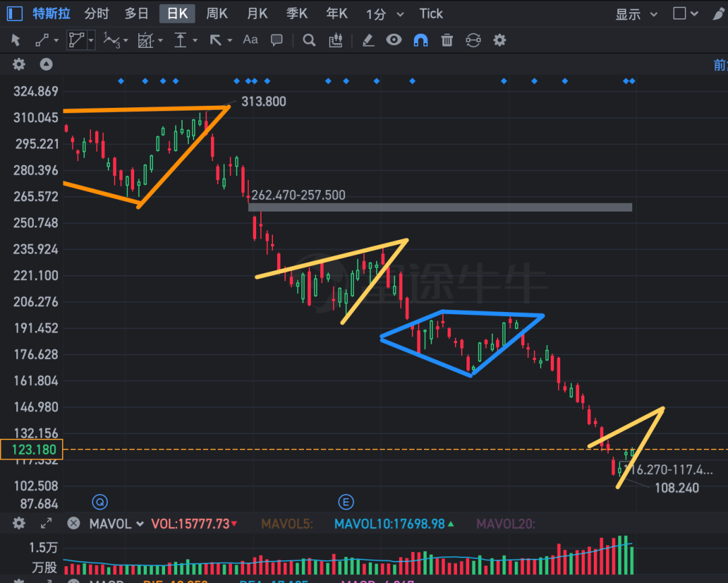This screenshot has width=728, height=583.
Task: Expand the 显示 display dropdown
Action: click(x=636, y=14)
